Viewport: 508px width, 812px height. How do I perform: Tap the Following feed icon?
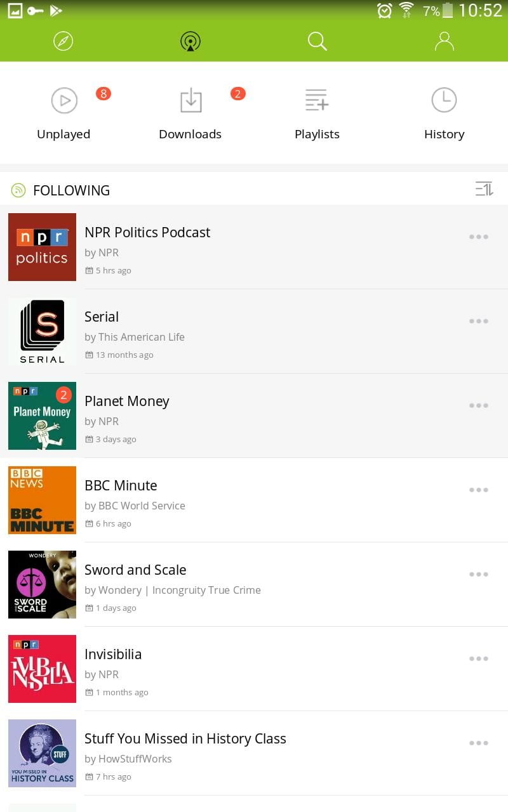tap(18, 190)
